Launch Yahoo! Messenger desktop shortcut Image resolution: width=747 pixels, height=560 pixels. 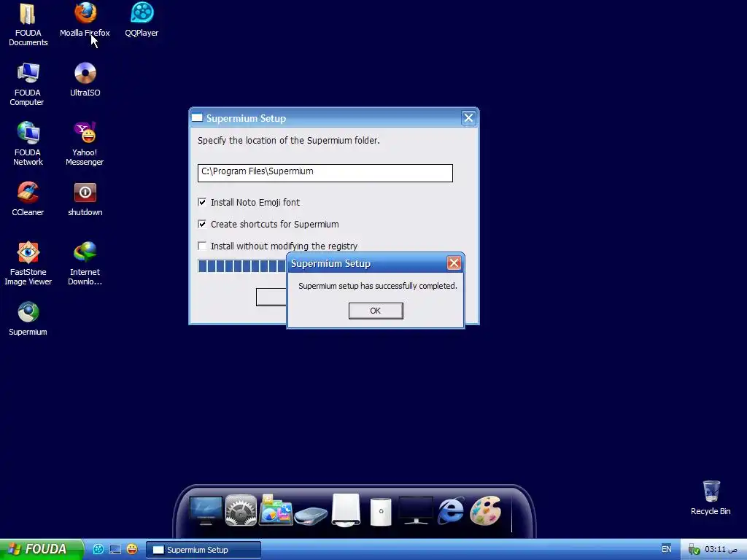click(x=85, y=144)
